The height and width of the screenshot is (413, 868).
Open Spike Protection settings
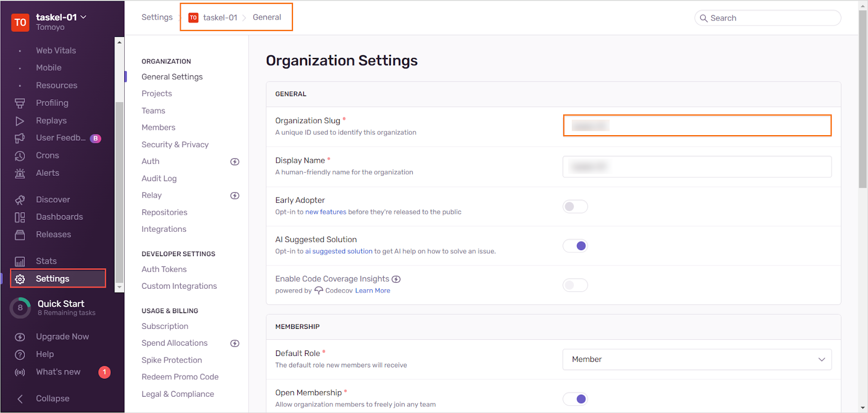[171, 360]
